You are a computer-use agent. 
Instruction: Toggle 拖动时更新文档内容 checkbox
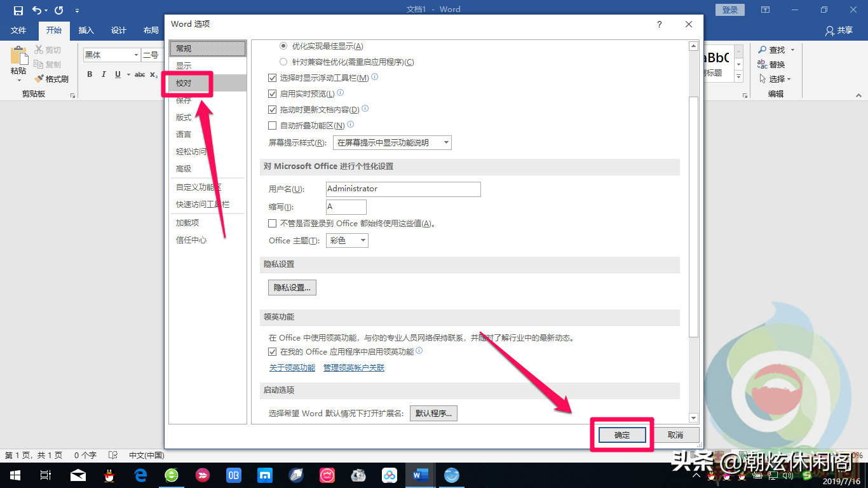pyautogui.click(x=273, y=109)
